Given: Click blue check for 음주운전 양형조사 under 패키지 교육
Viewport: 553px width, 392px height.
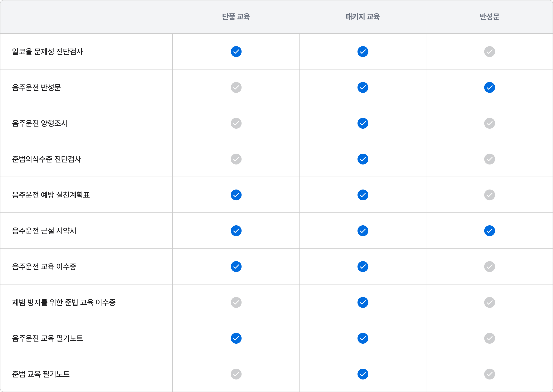Looking at the screenshot, I should [363, 123].
